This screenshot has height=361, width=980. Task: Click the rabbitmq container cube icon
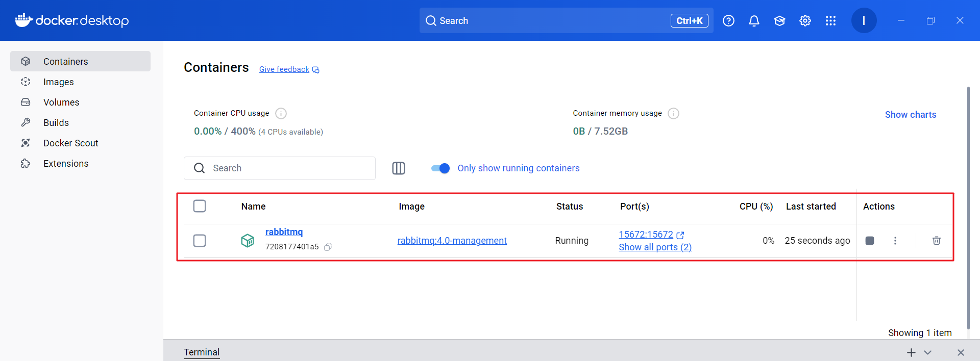248,241
